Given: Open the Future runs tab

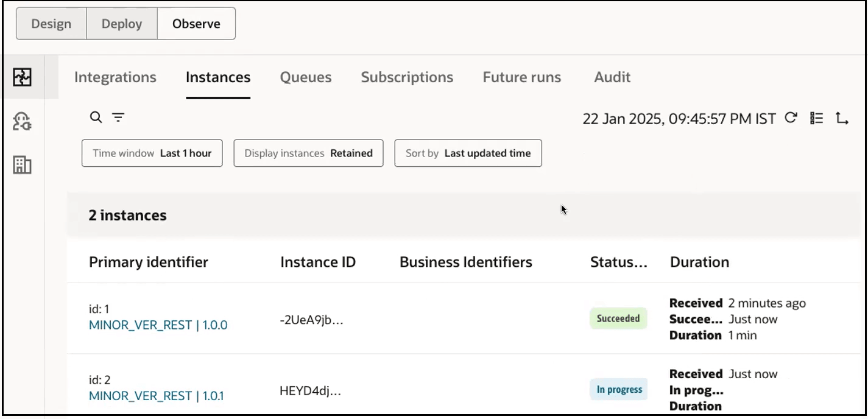Looking at the screenshot, I should [521, 77].
